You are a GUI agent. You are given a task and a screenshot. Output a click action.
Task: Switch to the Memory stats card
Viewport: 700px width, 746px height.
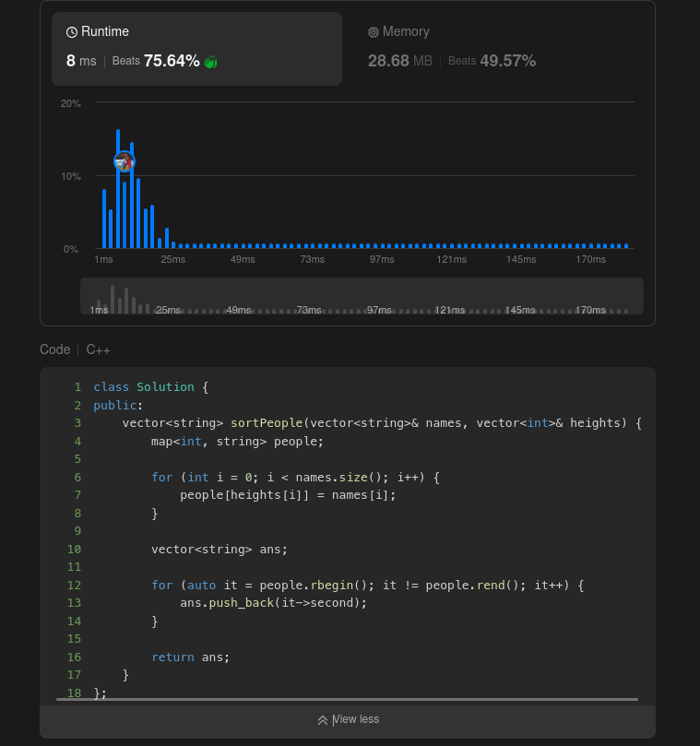click(x=498, y=49)
